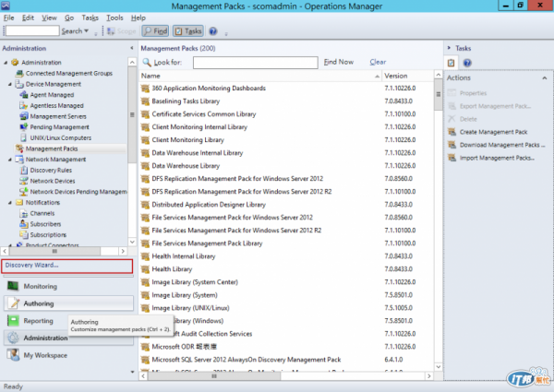Open the Go menu
The image size is (554, 392).
(x=69, y=18)
